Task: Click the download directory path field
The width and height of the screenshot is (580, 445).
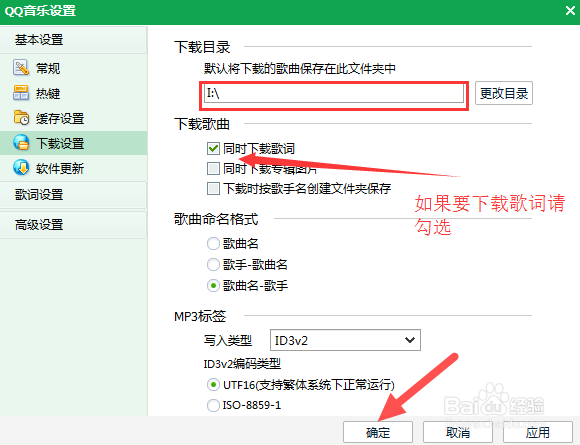Action: [334, 93]
